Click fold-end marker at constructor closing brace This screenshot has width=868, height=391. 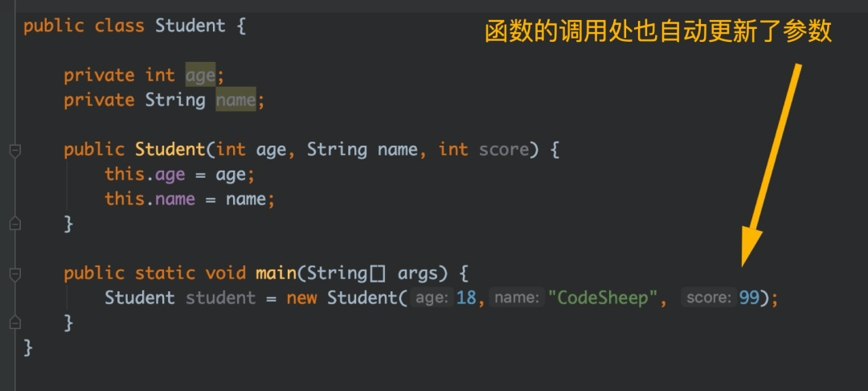click(15, 224)
